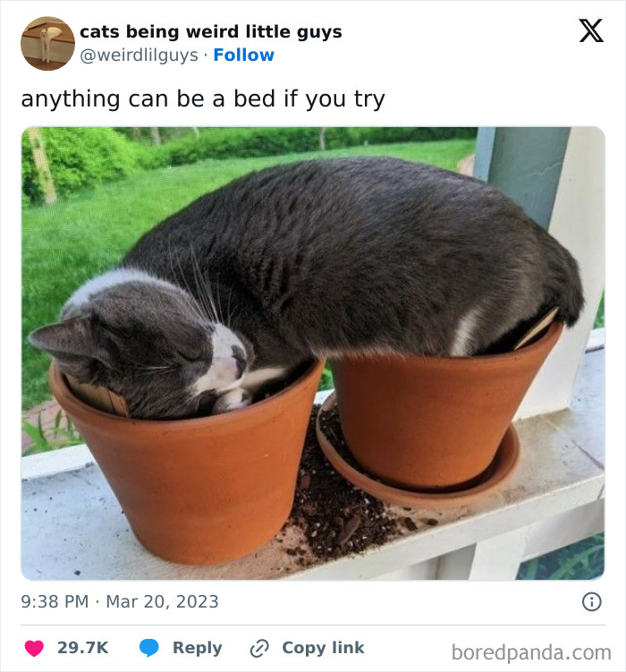This screenshot has width=626, height=672.
Task: Open the @weirdlilguys handle link
Action: [139, 55]
